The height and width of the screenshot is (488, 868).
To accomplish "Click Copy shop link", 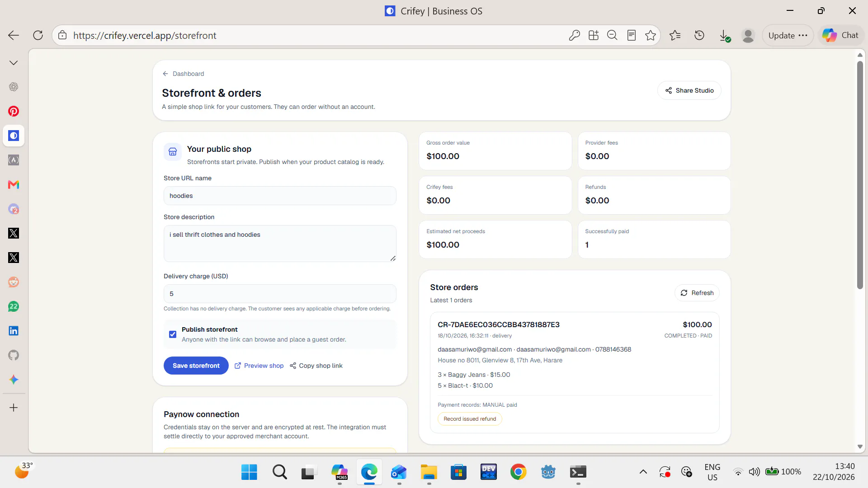I will [316, 366].
